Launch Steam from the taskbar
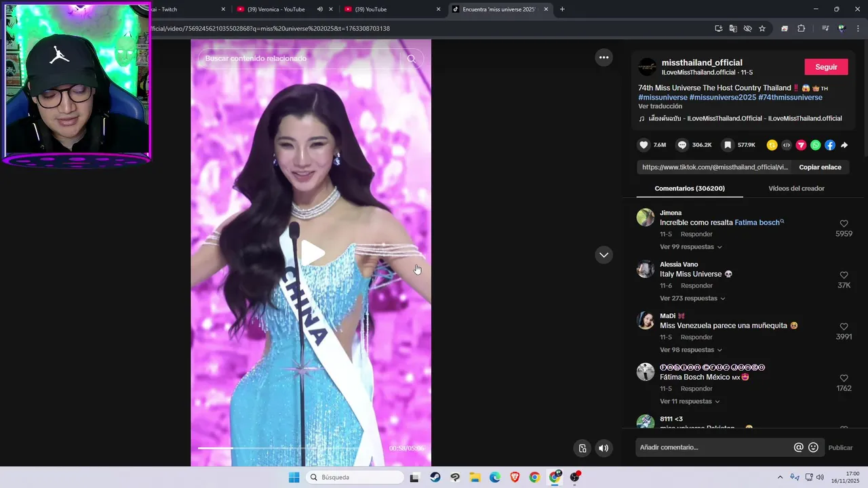This screenshot has width=868, height=488. 435,478
